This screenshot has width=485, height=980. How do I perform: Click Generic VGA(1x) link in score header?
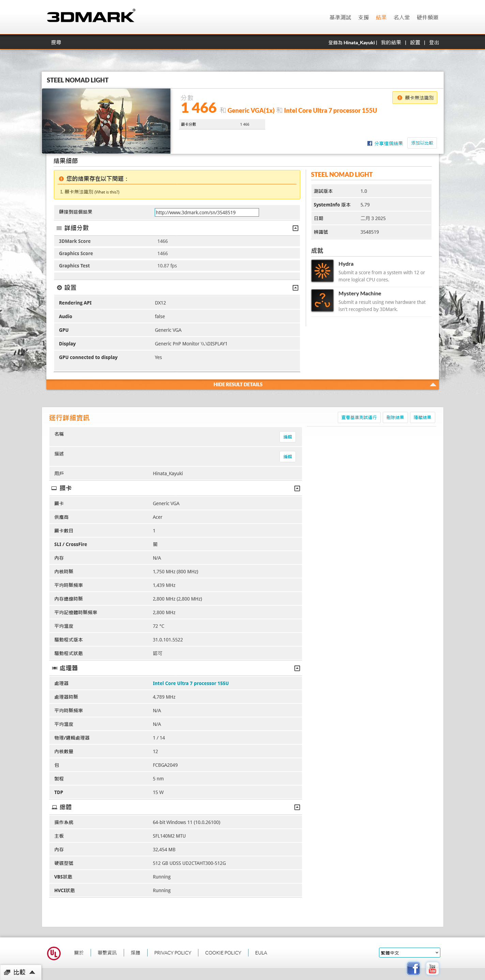click(x=251, y=111)
